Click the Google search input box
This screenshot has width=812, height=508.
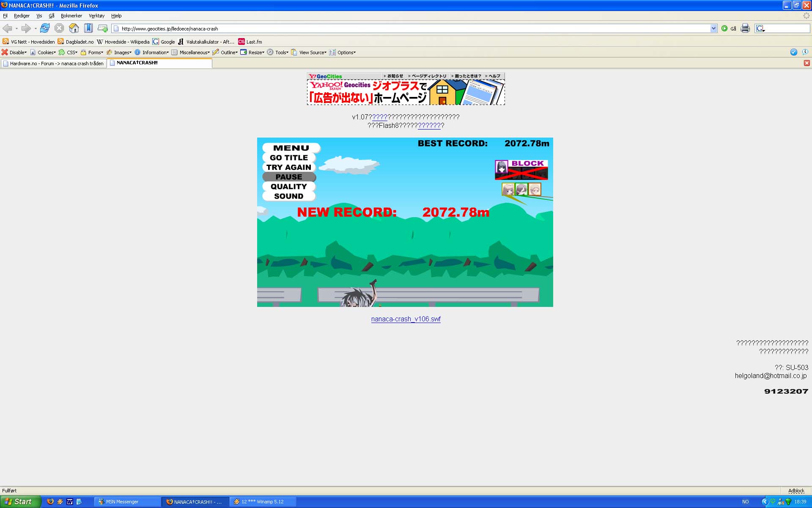point(787,28)
